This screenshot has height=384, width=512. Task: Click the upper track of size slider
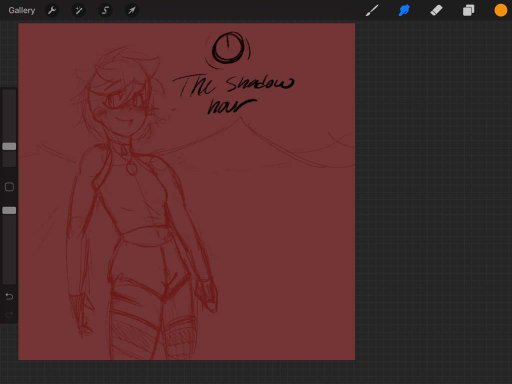click(x=9, y=115)
